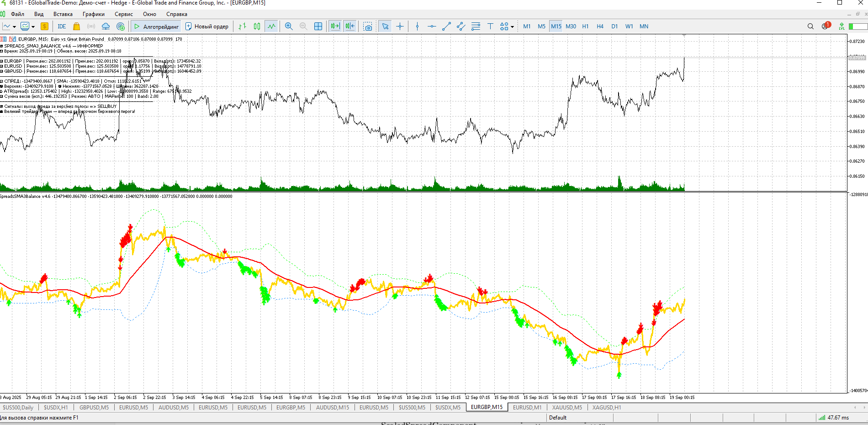868x425 pixels.
Task: Take a chart screenshot with camera icon
Action: [x=368, y=27]
